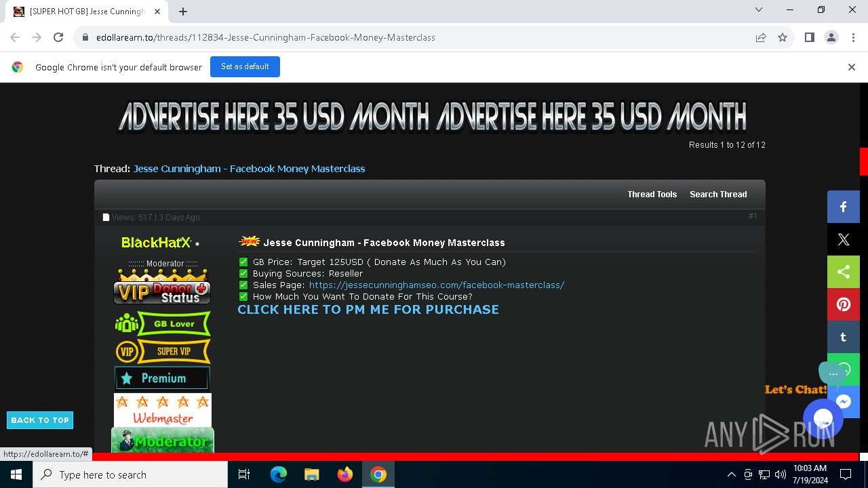Click the NEW post icon
The image size is (868, 488).
click(x=250, y=241)
